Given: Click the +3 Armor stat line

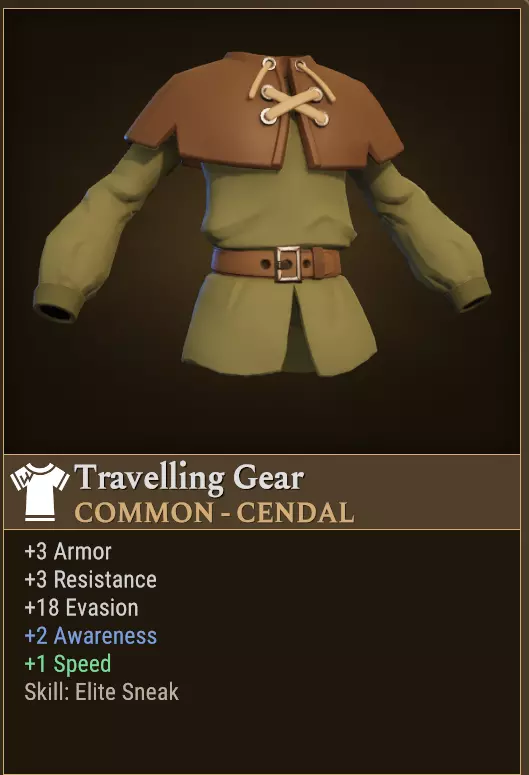Looking at the screenshot, I should pyautogui.click(x=68, y=551).
